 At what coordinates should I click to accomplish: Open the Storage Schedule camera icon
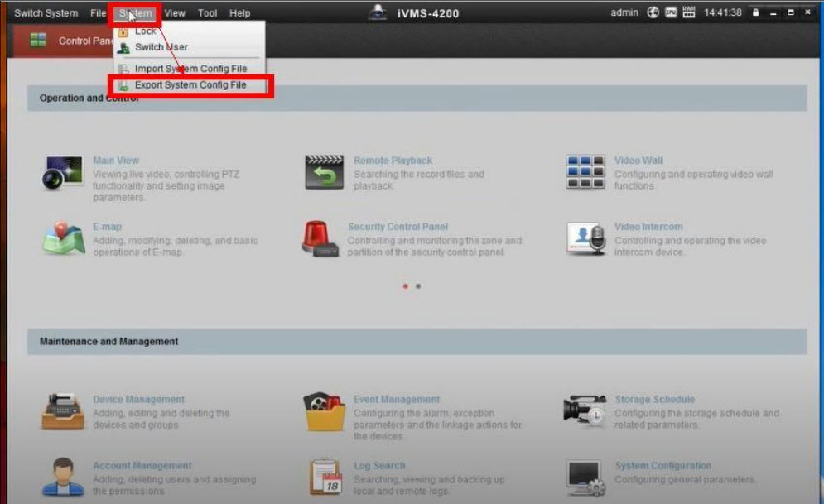pyautogui.click(x=585, y=411)
